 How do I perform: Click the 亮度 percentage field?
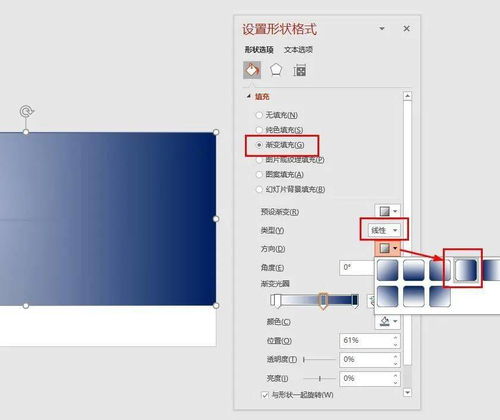[x=370, y=379]
